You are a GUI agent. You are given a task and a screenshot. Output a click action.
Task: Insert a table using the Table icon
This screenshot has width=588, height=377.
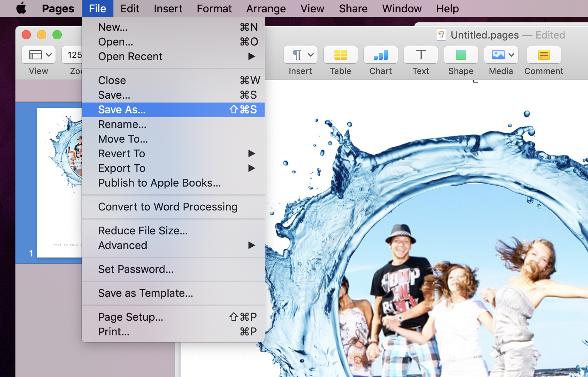point(341,55)
